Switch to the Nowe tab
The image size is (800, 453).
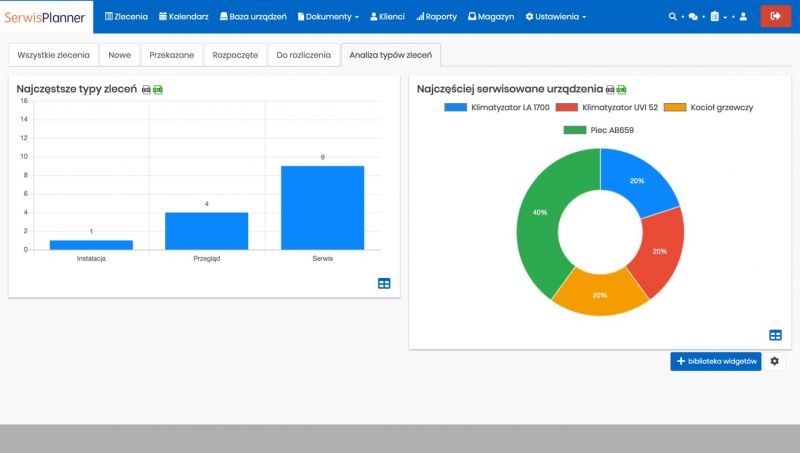(119, 55)
